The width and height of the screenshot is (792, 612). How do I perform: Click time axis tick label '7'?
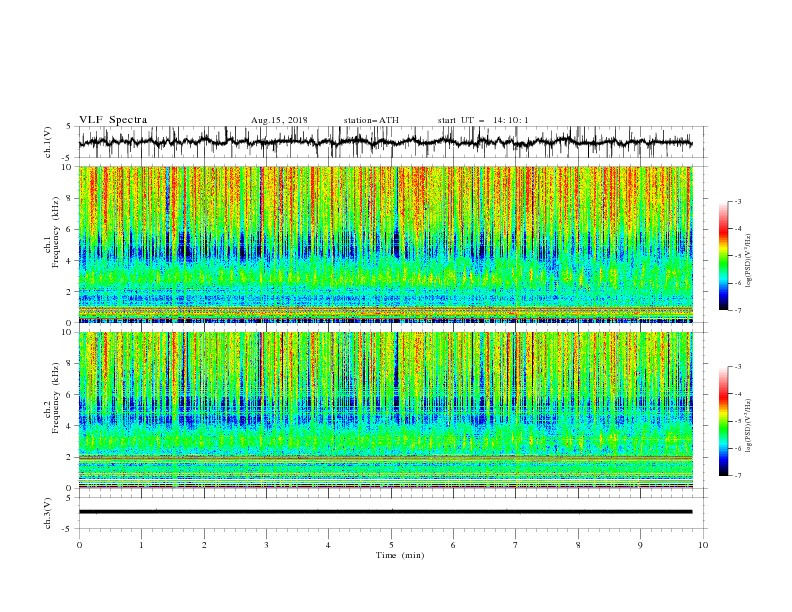[x=516, y=545]
